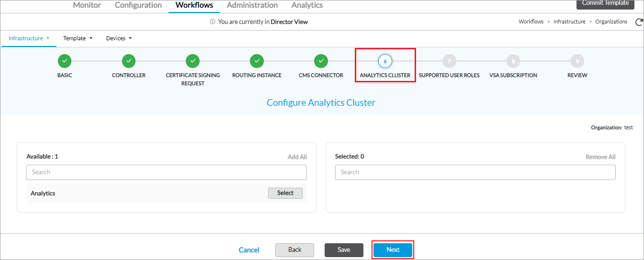Viewport: 644px width, 260px height.
Task: Select the Certificate Signing Request step circle
Action: pyautogui.click(x=192, y=61)
